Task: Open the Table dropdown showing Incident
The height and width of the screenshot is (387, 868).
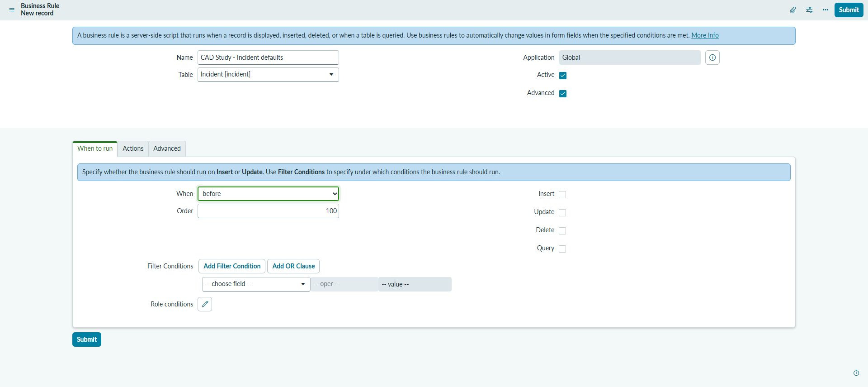Action: coord(268,75)
